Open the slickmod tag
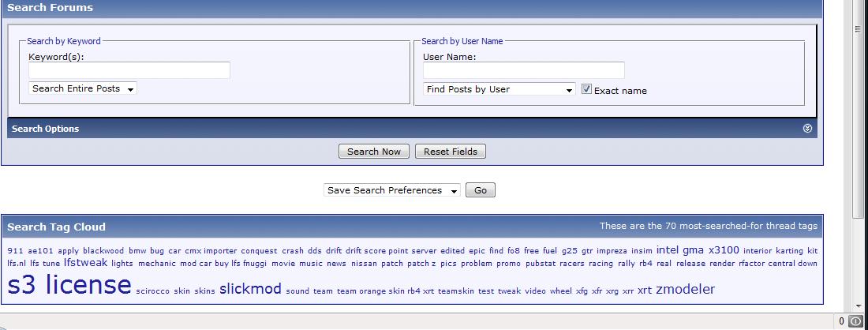The width and height of the screenshot is (868, 330). coord(250,289)
